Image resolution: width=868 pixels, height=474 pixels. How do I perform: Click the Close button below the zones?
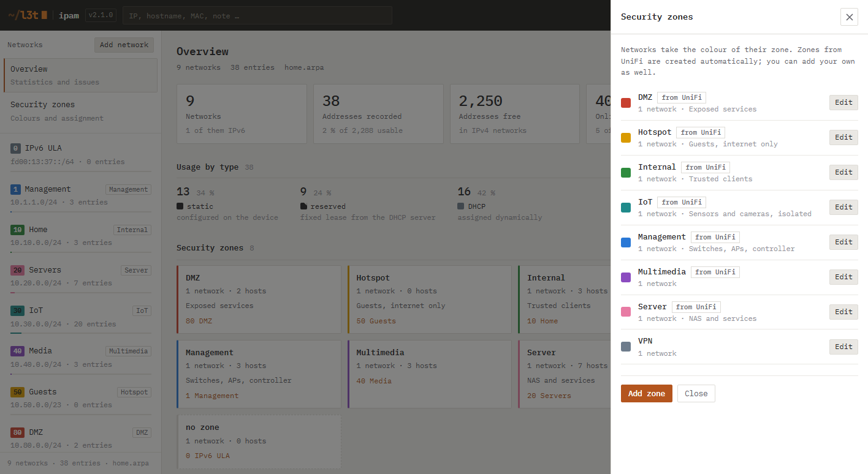pyautogui.click(x=696, y=393)
